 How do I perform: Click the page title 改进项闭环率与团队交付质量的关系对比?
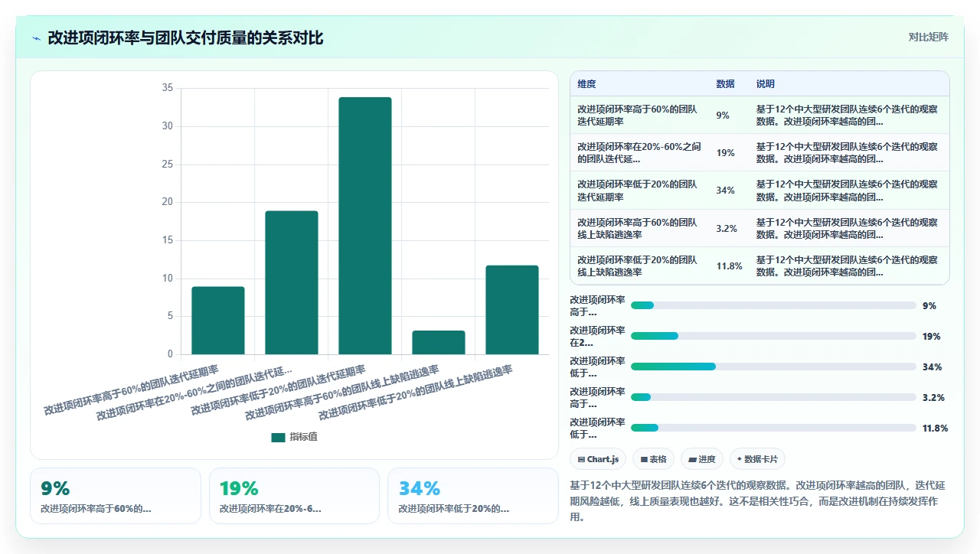[185, 37]
